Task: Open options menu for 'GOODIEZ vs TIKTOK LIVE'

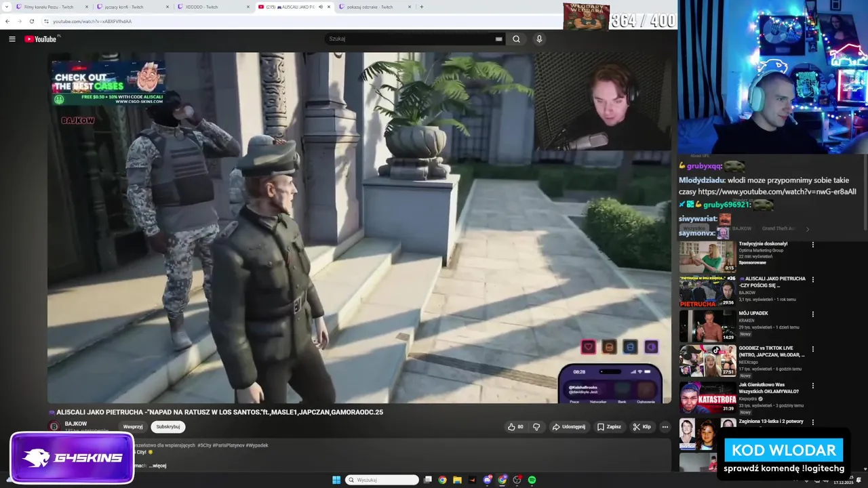Action: click(813, 349)
